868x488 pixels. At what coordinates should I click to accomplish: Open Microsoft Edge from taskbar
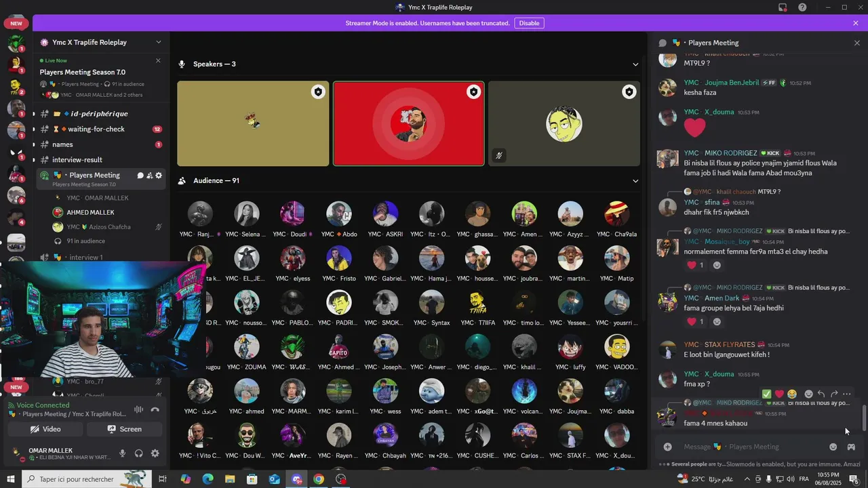coord(208,479)
